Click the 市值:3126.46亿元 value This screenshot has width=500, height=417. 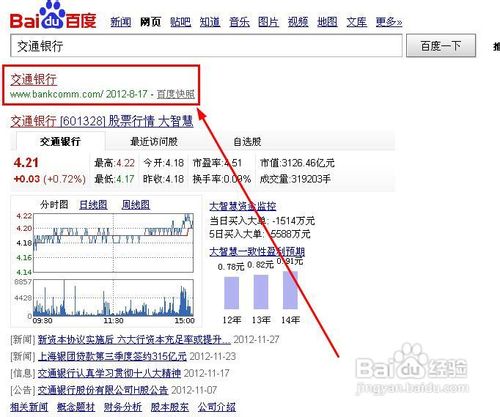coord(297,163)
